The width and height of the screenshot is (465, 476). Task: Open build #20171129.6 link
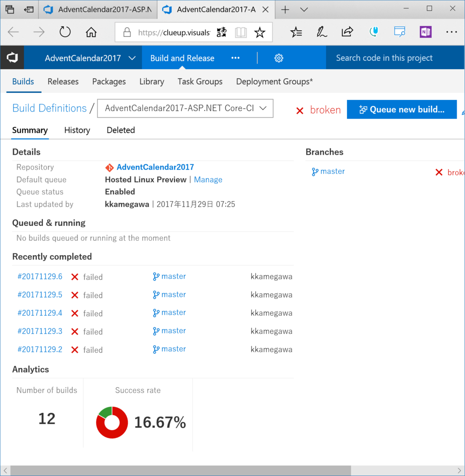40,277
